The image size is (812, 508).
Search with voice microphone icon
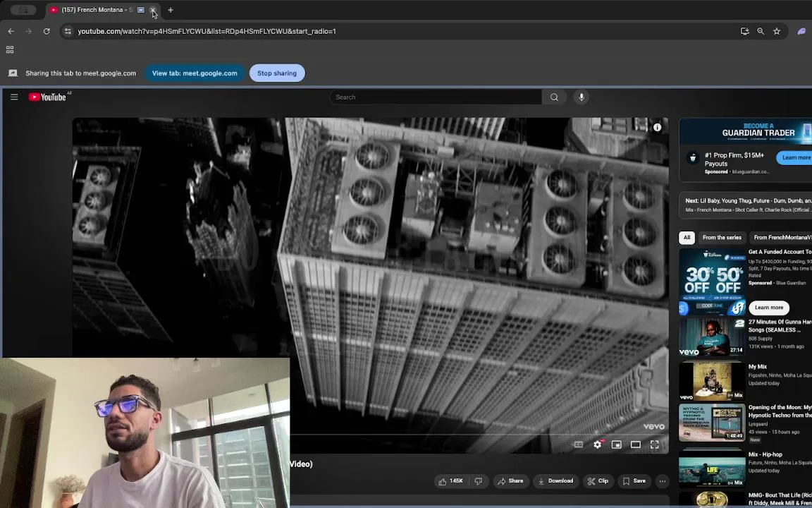pyautogui.click(x=581, y=97)
